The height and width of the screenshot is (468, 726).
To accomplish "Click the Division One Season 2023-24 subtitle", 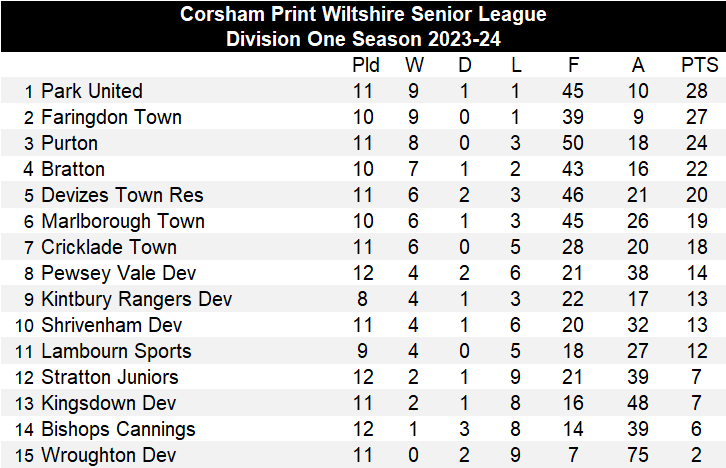I will pos(363,39).
